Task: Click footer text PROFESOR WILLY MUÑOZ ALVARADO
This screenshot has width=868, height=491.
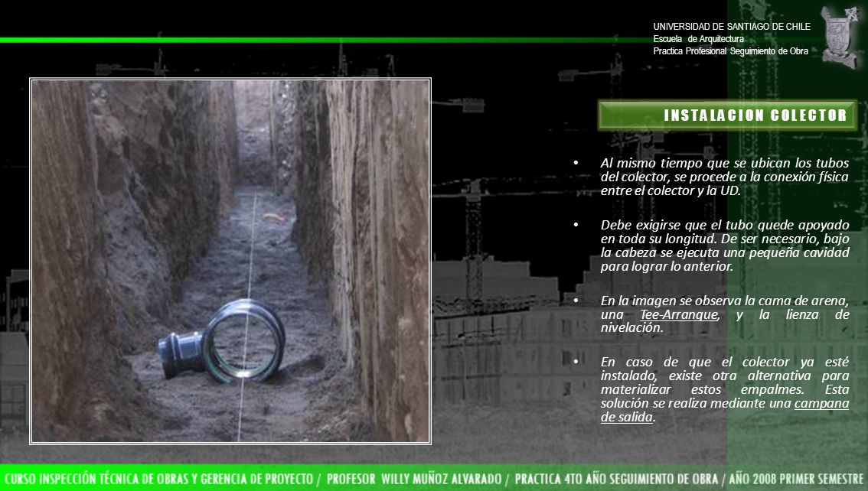Action: tap(414, 479)
